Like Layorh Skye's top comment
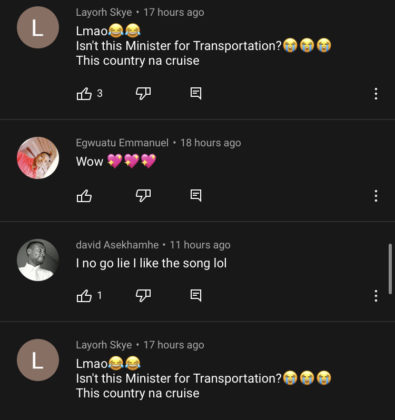The image size is (395, 420). (84, 94)
